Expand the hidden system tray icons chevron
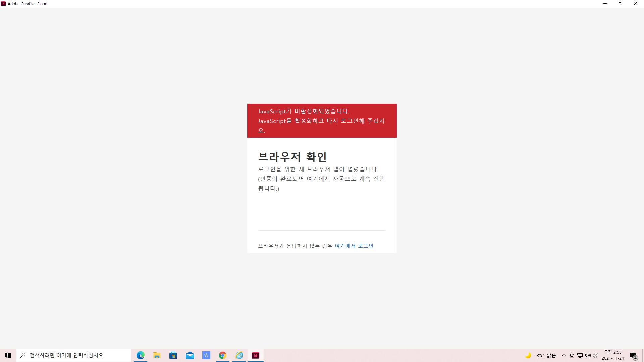 click(564, 355)
